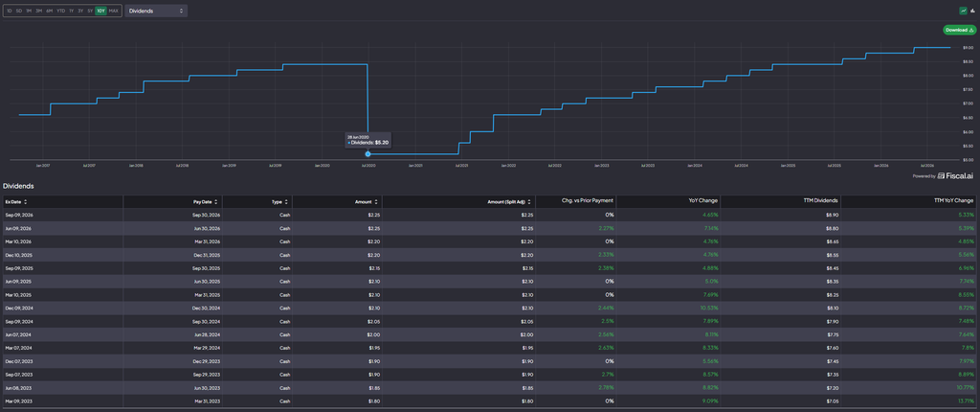Click the 28 Jun 2020 chart data point
The width and height of the screenshot is (980, 412).
367,154
